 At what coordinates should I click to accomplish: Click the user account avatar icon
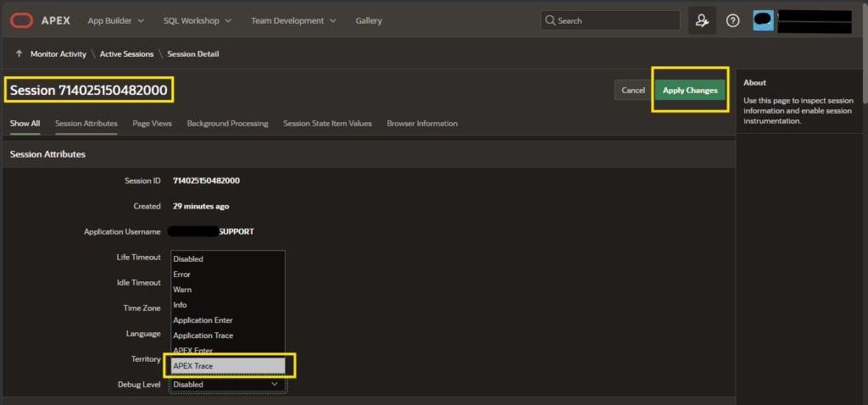[x=764, y=21]
